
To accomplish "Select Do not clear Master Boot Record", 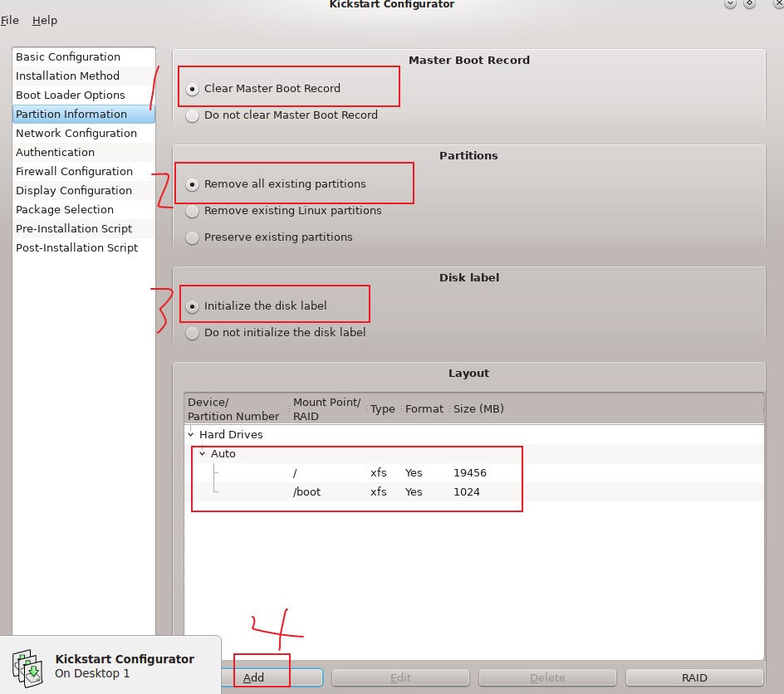I will coord(192,115).
